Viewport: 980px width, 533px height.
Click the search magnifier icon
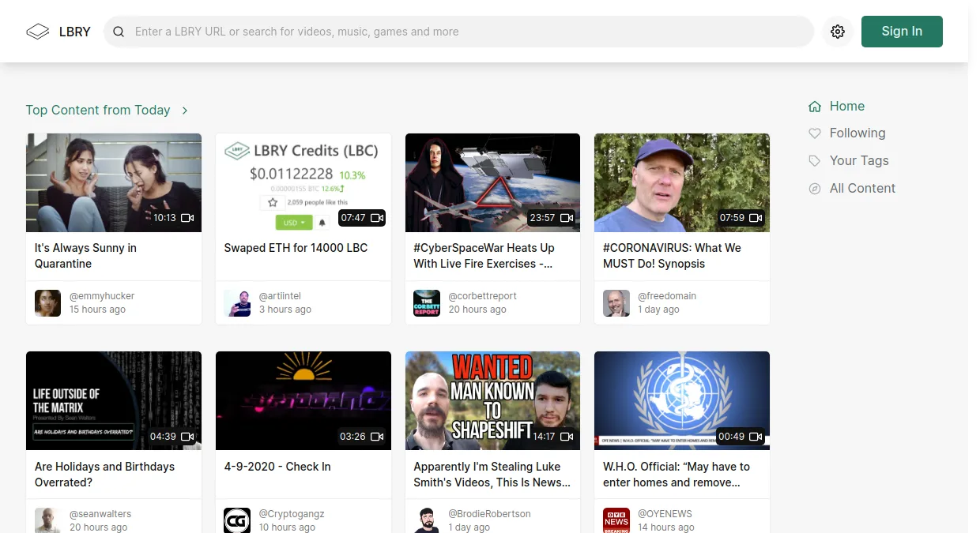pos(119,32)
